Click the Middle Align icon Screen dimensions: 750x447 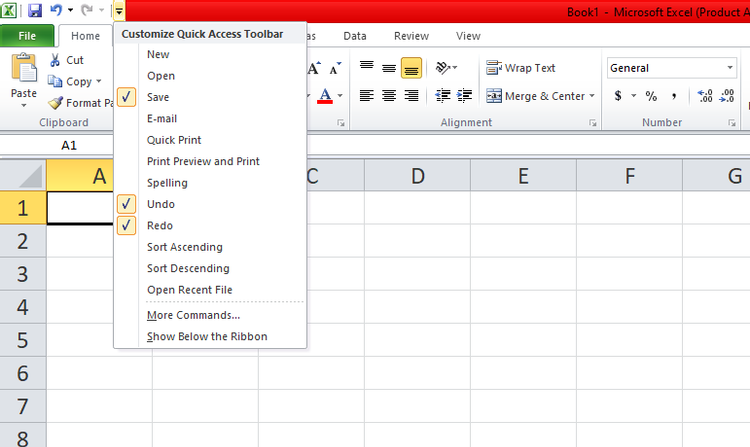tap(389, 68)
